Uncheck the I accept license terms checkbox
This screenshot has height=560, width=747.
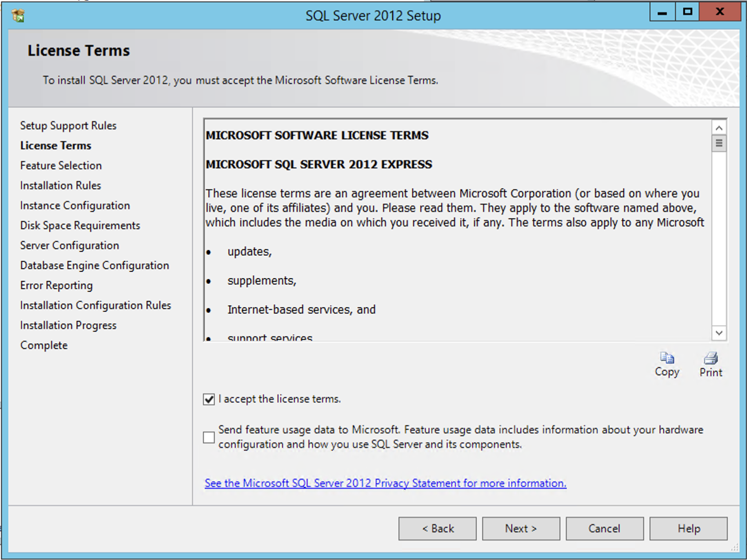(x=209, y=399)
